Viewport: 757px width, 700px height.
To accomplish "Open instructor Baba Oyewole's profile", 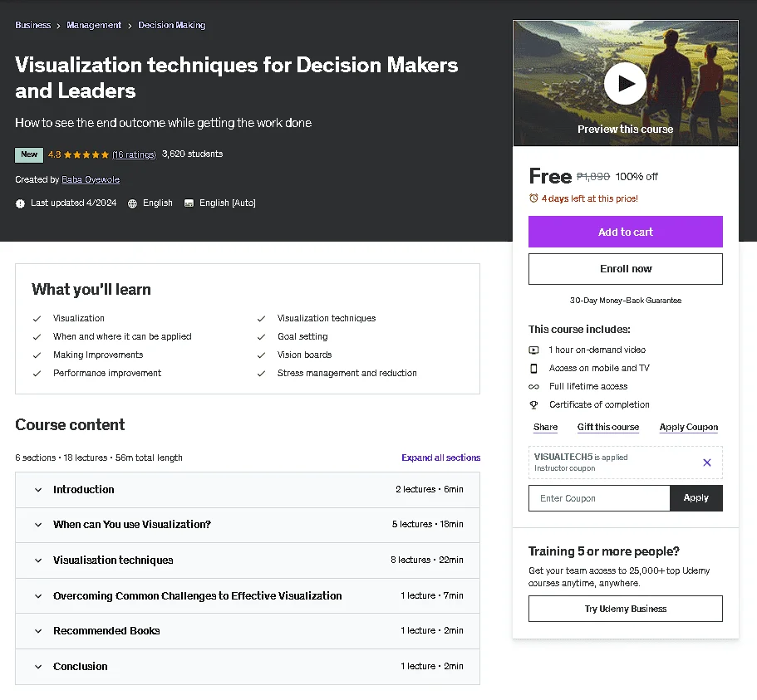I will [91, 179].
